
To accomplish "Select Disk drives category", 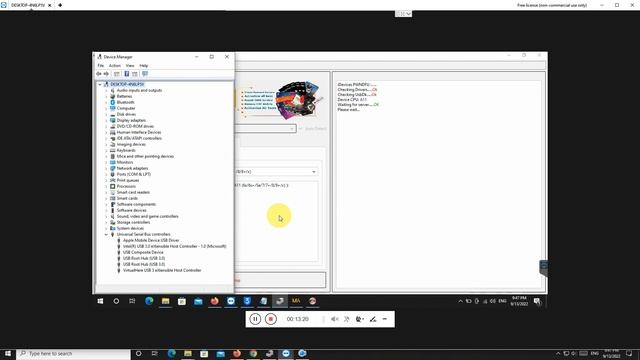I will pyautogui.click(x=127, y=114).
